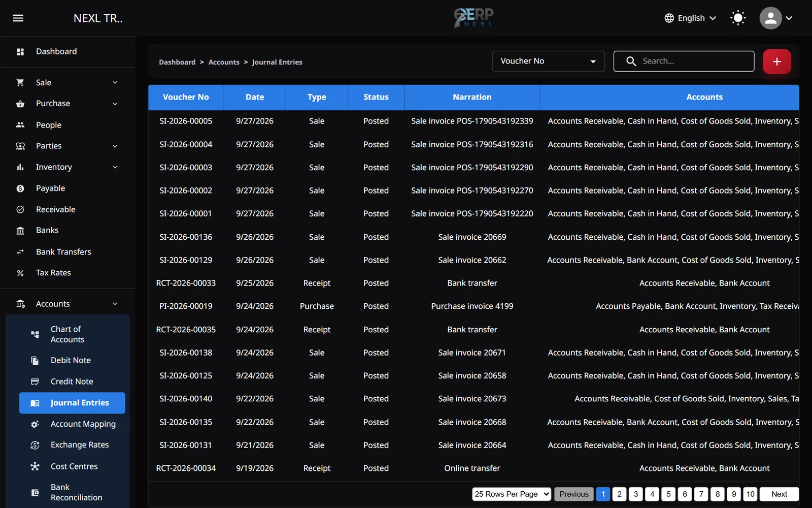This screenshot has width=812, height=508.
Task: Click the Receivable checkmark icon
Action: (20, 209)
